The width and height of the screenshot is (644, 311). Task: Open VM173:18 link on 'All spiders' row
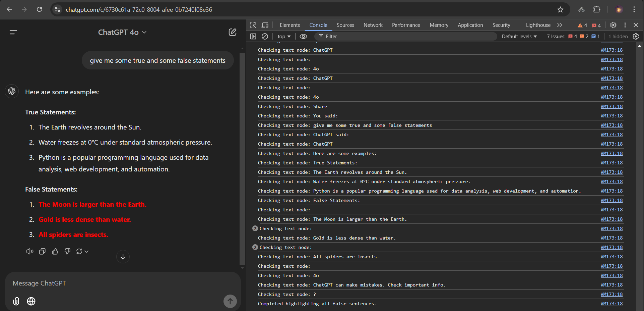point(611,257)
